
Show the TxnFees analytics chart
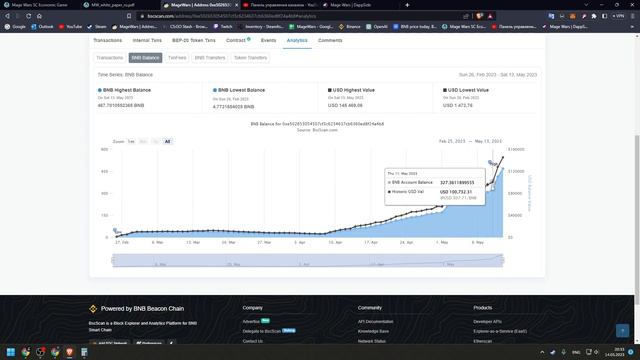click(x=177, y=58)
